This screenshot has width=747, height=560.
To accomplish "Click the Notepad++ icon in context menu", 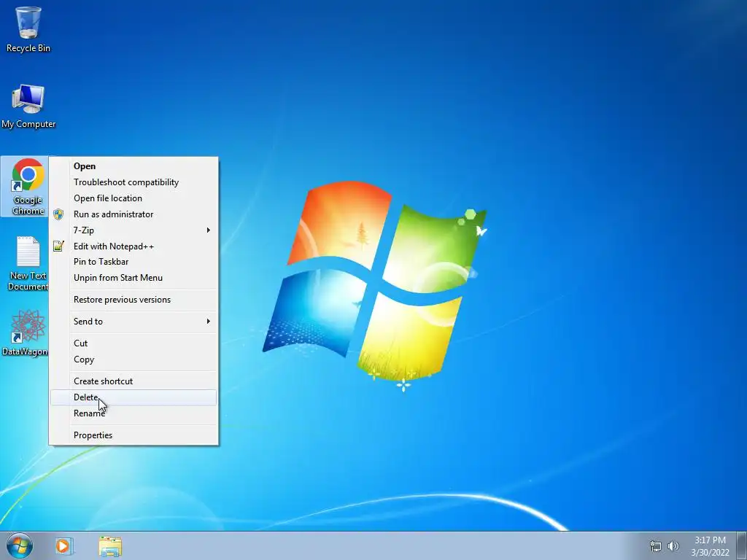I will (x=58, y=246).
